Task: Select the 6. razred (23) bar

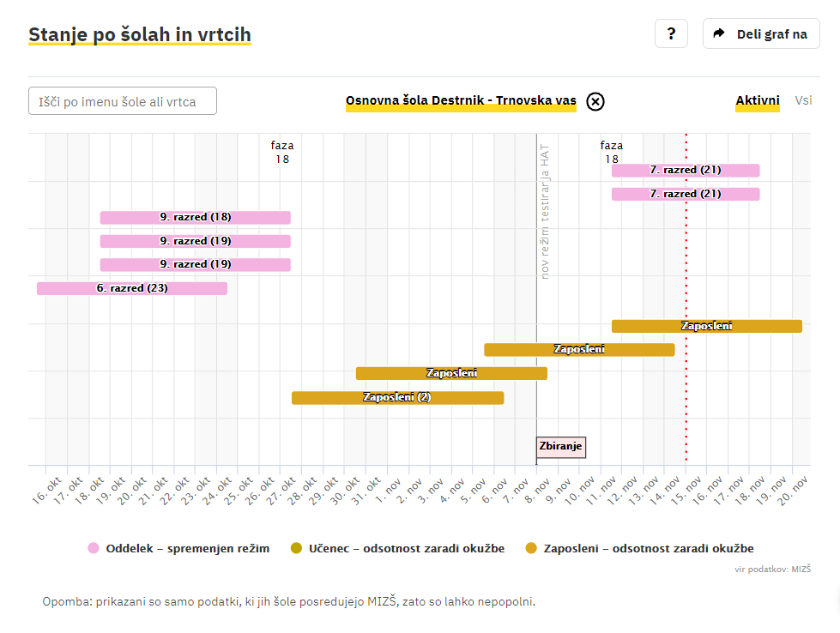Action: tap(131, 288)
